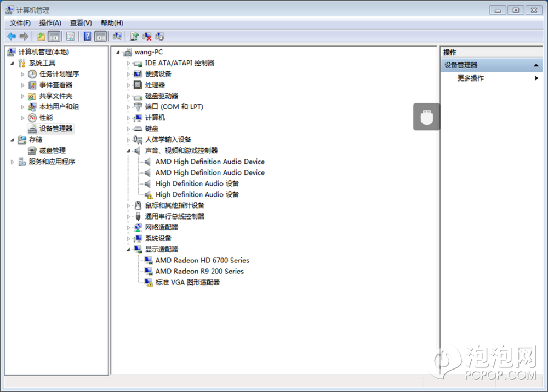Collapse the 显示适配器 category
The height and width of the screenshot is (392, 548).
coord(129,249)
